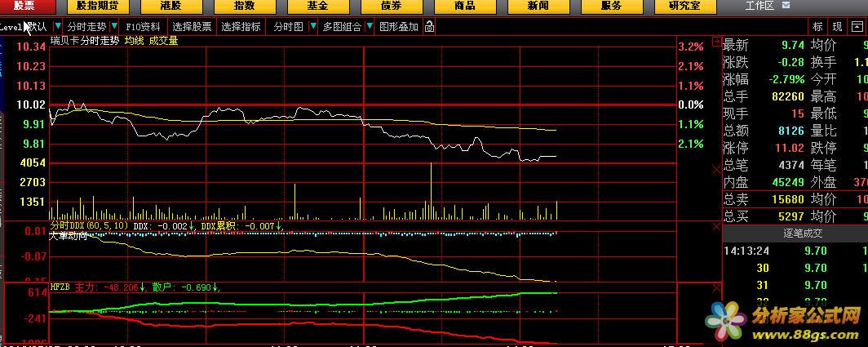The image size is (868, 347).
Task: Click the 涨幅 value -2.79%
Action: tap(786, 80)
